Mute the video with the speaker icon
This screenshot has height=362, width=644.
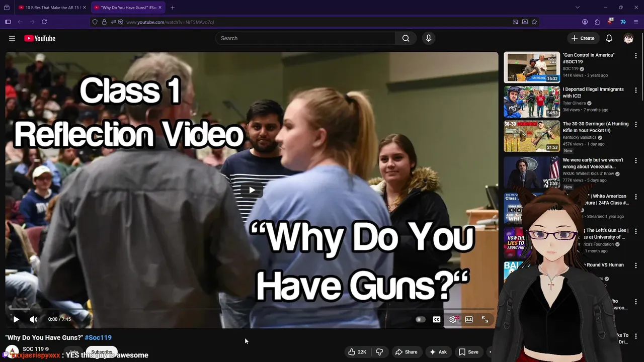[x=33, y=319]
